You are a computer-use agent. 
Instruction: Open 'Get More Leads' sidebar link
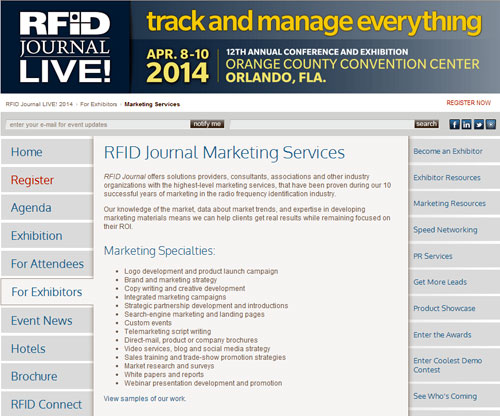click(x=440, y=282)
